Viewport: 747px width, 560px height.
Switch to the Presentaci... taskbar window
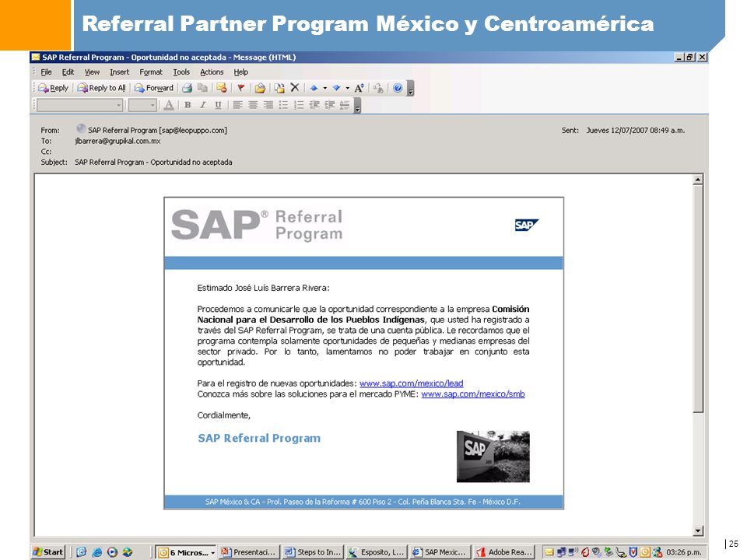click(247, 552)
